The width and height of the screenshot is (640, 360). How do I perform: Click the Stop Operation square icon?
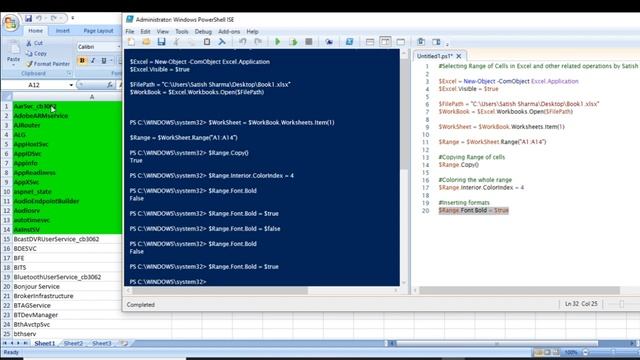click(309, 42)
